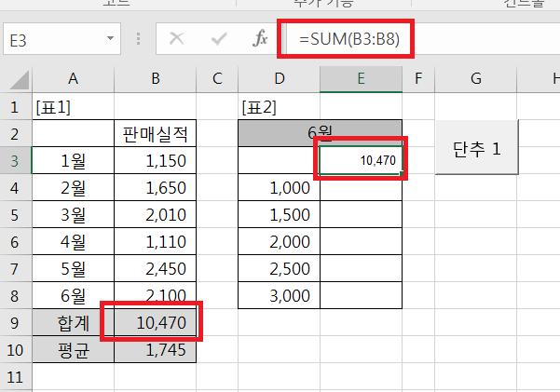The height and width of the screenshot is (392, 560).
Task: Click the Name Box showing E3
Action: (x=51, y=40)
